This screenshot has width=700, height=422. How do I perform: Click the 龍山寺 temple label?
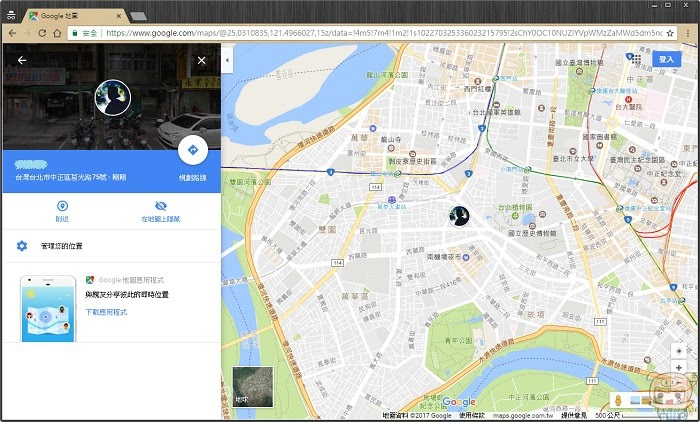click(391, 140)
